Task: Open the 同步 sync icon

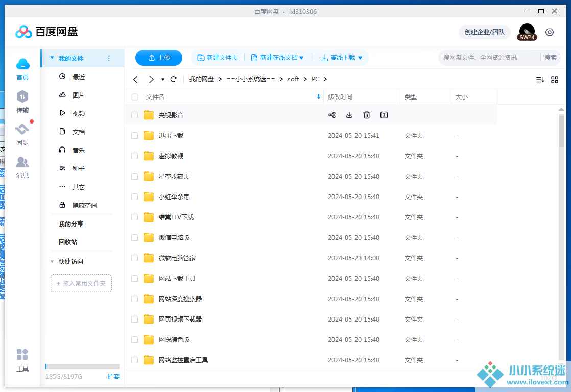Action: pos(22,129)
